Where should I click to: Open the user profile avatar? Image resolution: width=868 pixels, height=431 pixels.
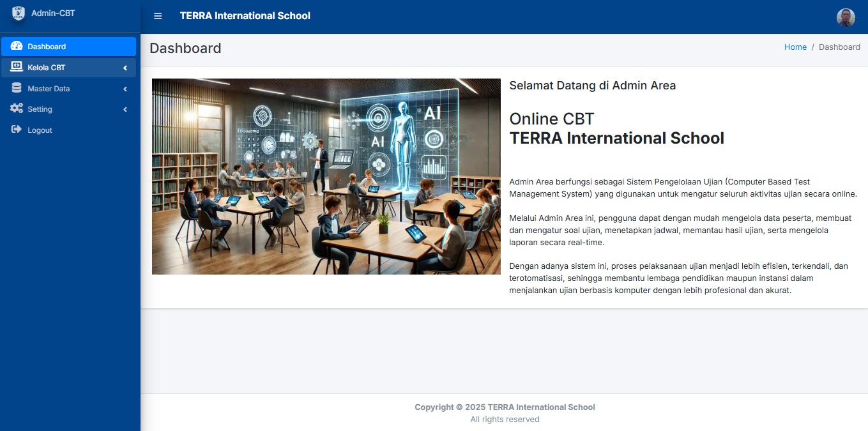(x=846, y=17)
